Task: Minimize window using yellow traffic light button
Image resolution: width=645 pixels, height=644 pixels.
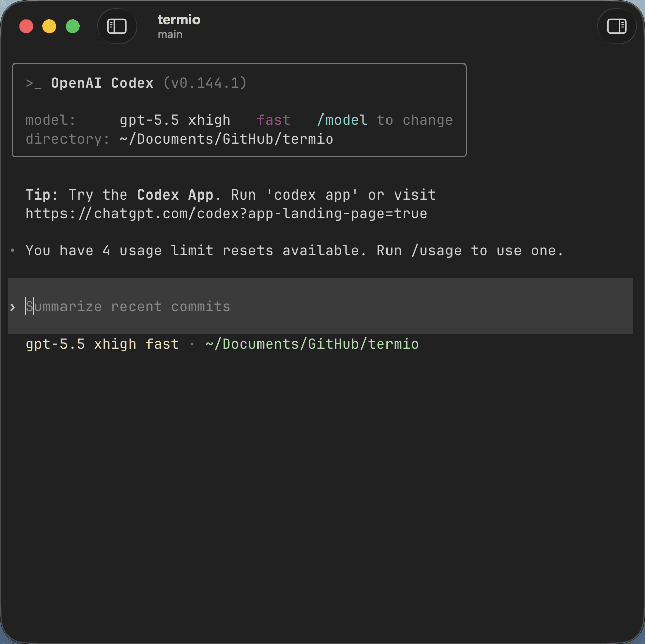Action: (49, 26)
